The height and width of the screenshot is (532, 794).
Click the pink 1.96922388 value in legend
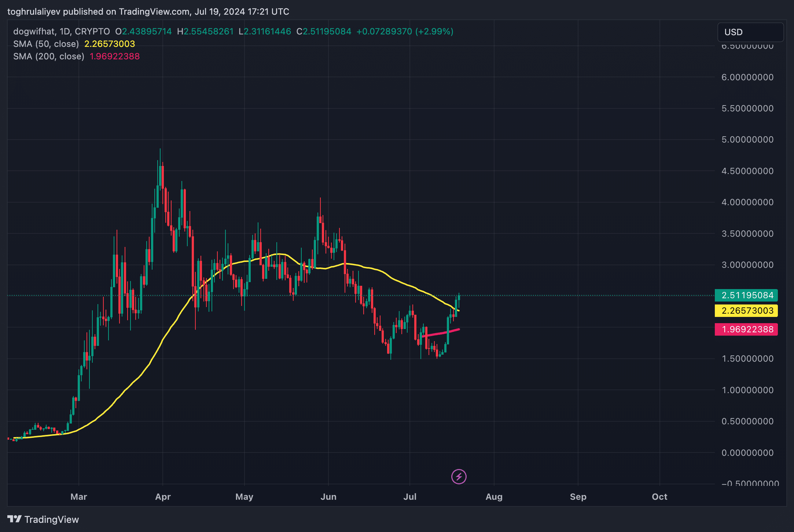(x=115, y=56)
